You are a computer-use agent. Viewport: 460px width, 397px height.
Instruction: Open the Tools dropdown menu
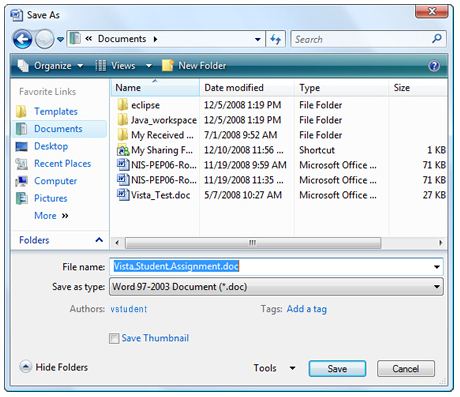coord(274,368)
